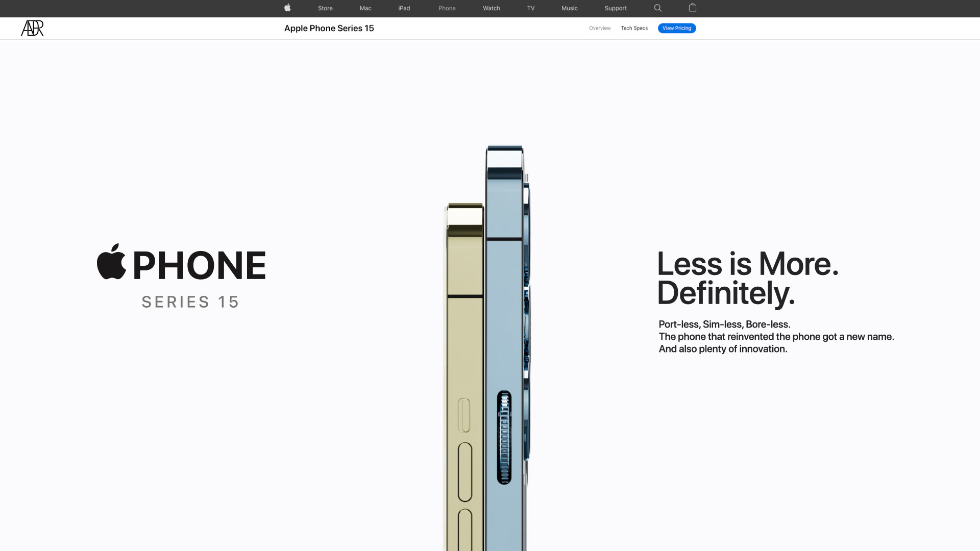Go to iPad in the nav bar

pyautogui.click(x=404, y=8)
